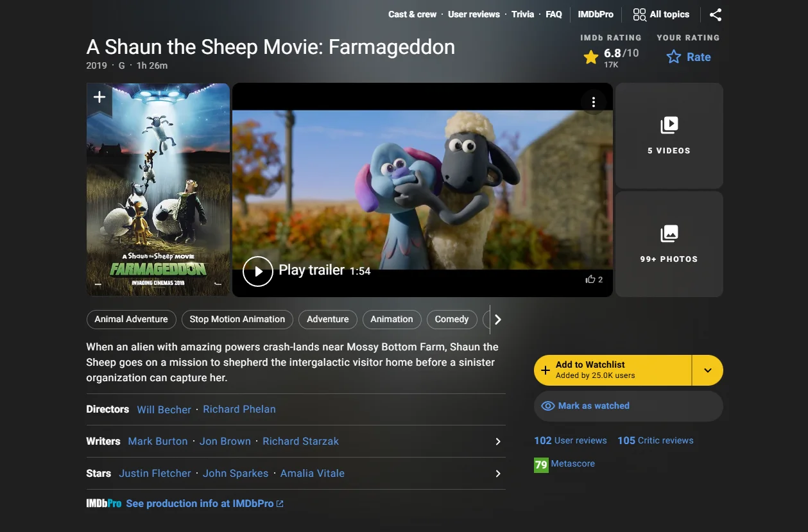Open the share options icon
808x532 pixels.
(x=715, y=14)
